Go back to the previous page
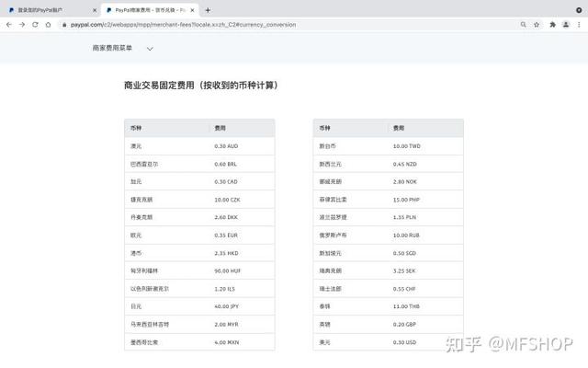 pyautogui.click(x=9, y=25)
